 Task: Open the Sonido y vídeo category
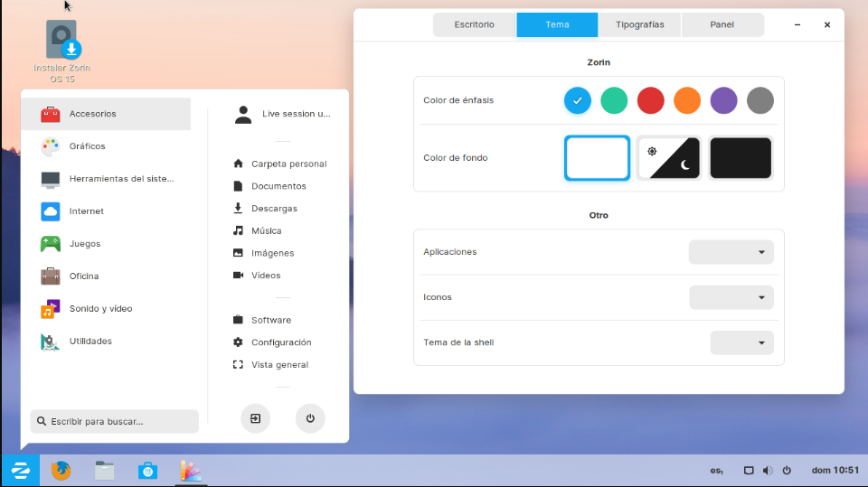[106, 308]
